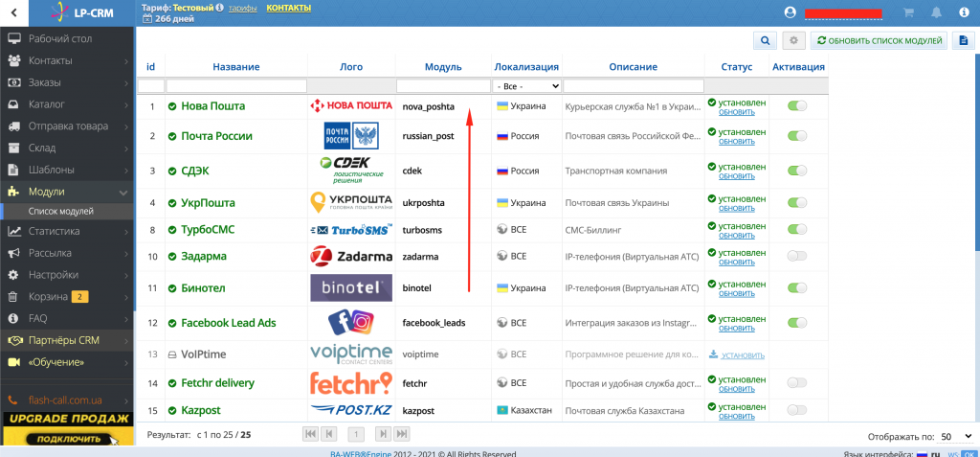This screenshot has height=457, width=980.
Task: Open notifications bell icon
Action: pyautogui.click(x=936, y=12)
